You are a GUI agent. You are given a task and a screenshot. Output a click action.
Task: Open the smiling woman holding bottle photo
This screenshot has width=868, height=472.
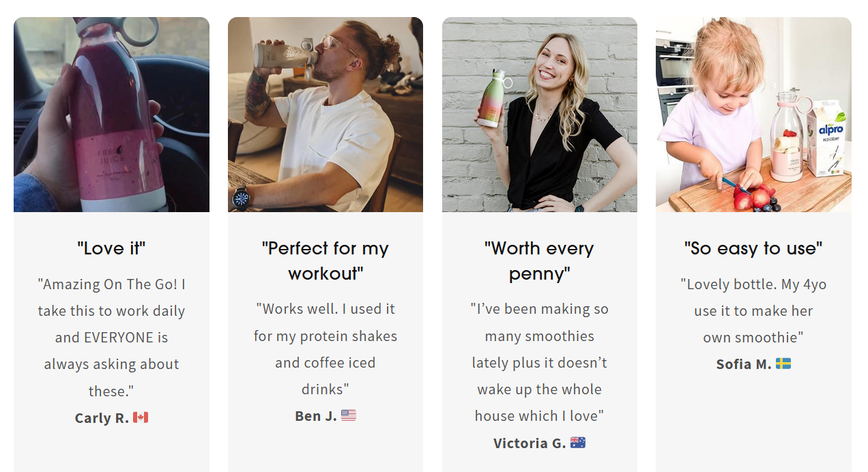click(x=539, y=115)
